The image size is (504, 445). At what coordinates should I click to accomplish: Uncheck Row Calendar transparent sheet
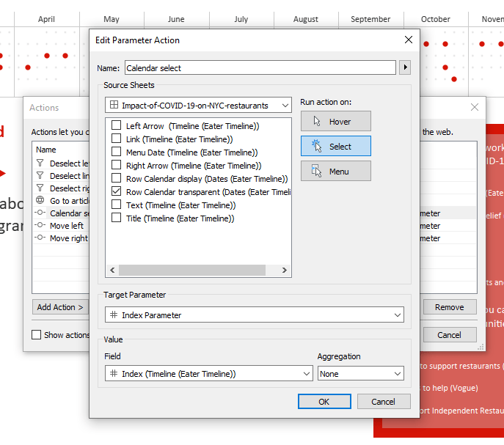[116, 192]
